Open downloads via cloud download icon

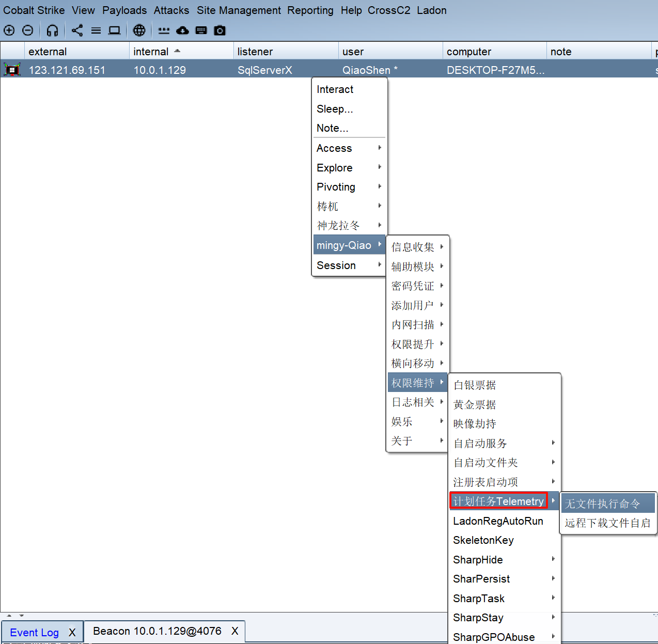[x=182, y=30]
